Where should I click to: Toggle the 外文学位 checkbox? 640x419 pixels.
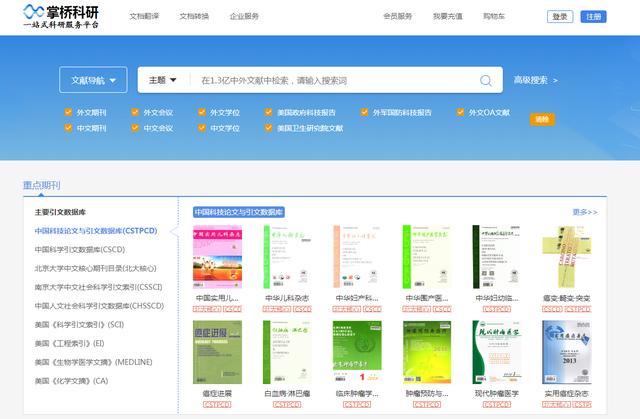tap(202, 112)
